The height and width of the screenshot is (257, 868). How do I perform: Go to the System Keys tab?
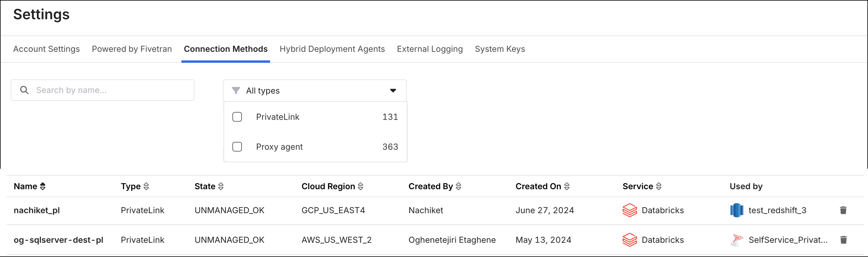click(500, 49)
